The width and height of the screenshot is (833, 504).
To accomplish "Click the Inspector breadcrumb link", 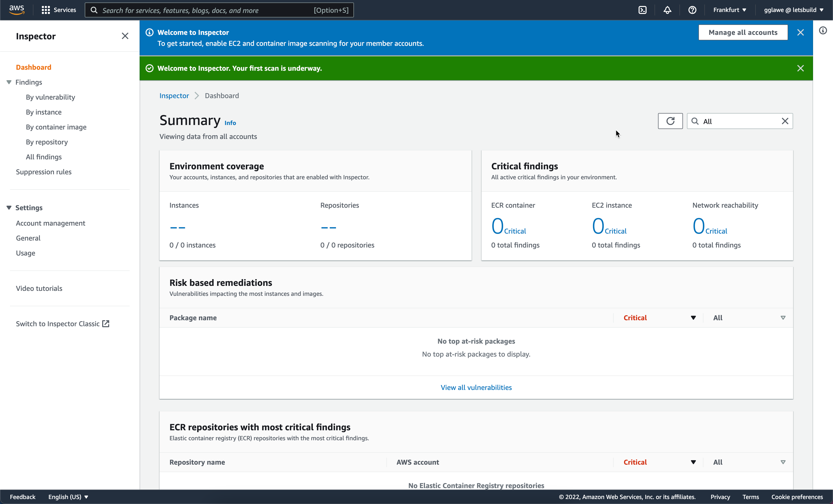I will [x=174, y=96].
